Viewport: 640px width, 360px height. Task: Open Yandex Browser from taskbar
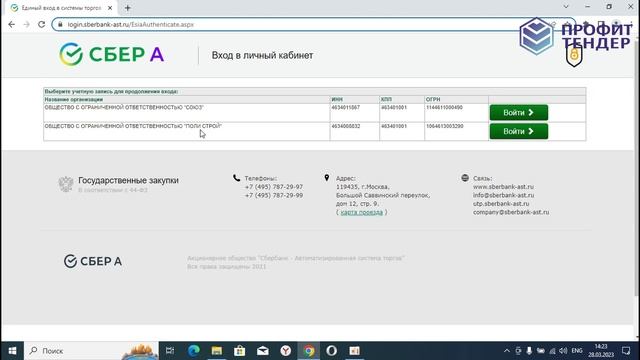[x=286, y=351]
